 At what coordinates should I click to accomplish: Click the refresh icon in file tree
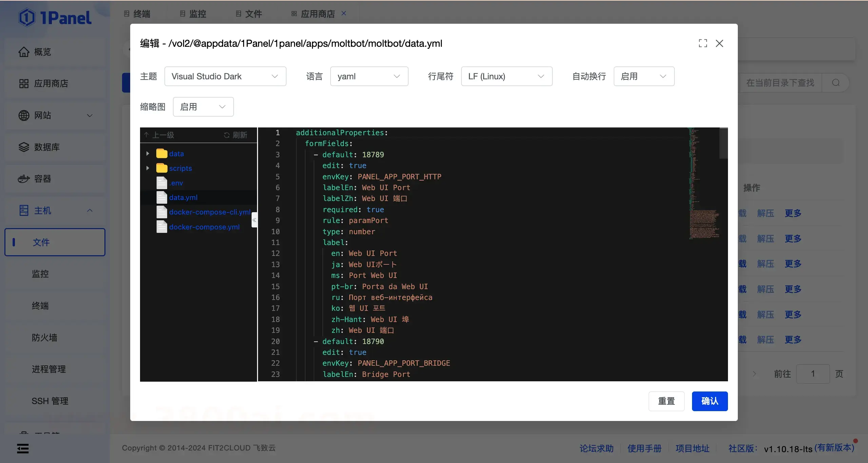(227, 135)
